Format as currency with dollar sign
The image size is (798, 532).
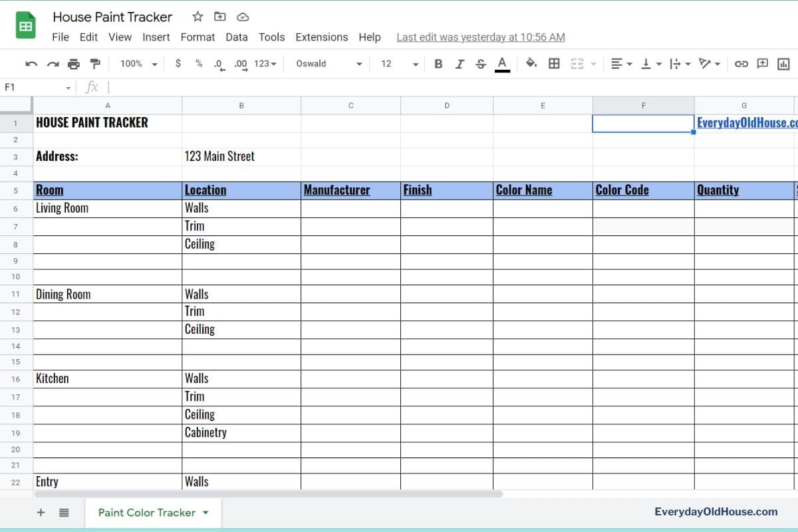178,63
